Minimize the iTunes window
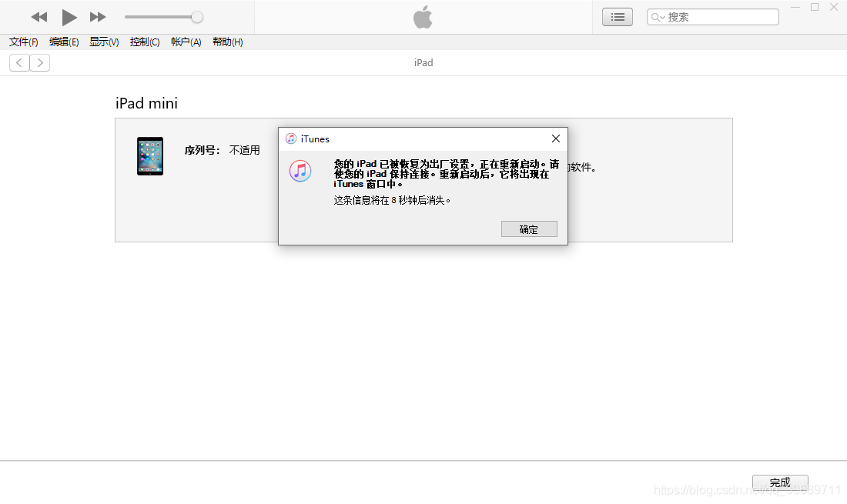The image size is (847, 504). click(x=795, y=7)
